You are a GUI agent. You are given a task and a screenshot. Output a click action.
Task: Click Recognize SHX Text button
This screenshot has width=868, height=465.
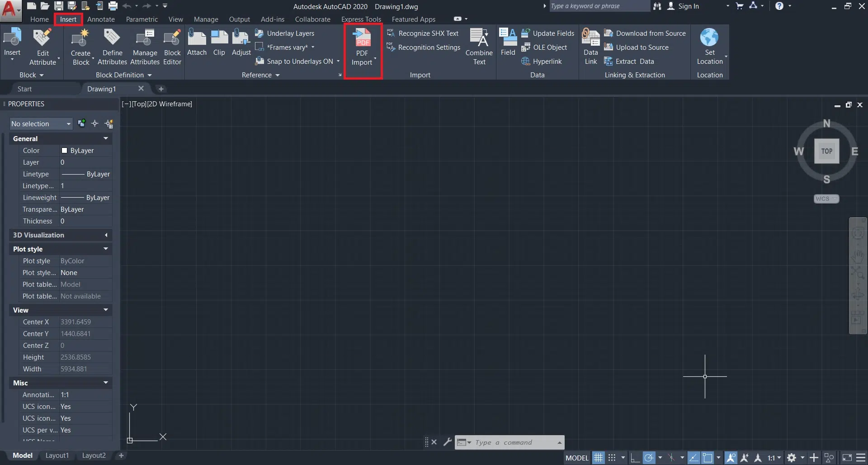point(423,33)
